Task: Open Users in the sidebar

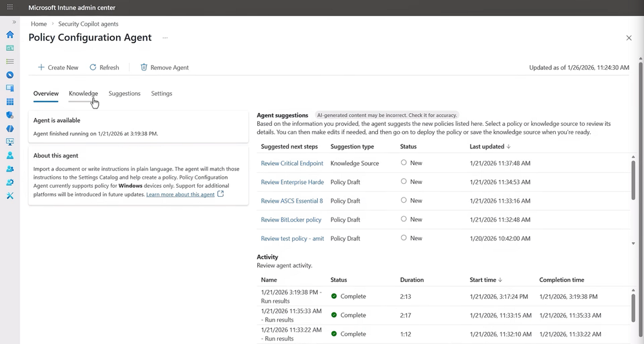Action: click(x=10, y=156)
